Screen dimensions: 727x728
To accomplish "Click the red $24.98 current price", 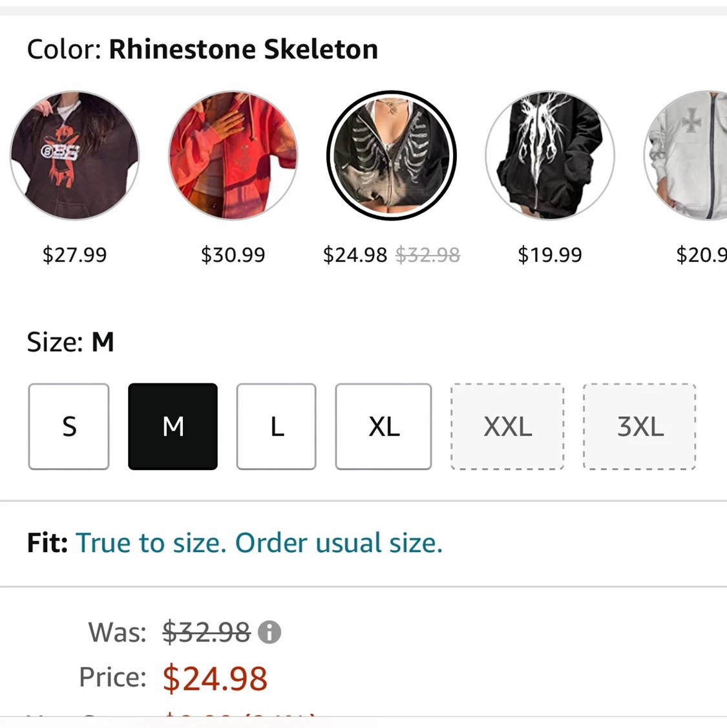I will point(215,678).
